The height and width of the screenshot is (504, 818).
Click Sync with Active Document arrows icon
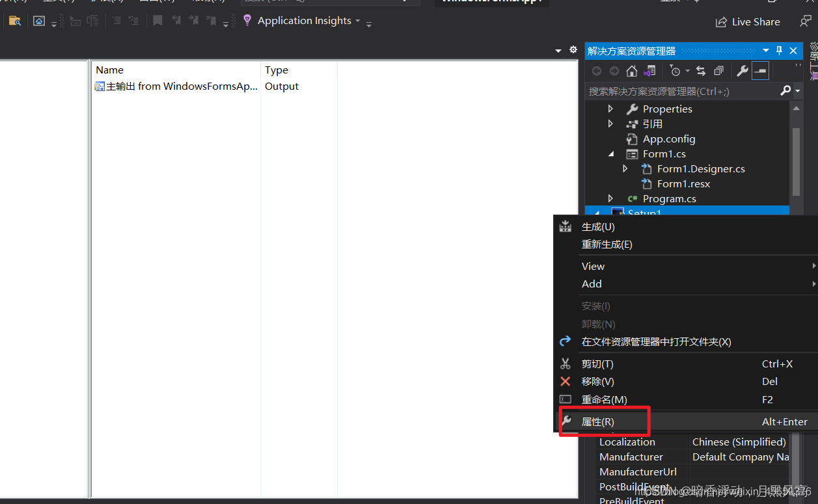[x=701, y=71]
